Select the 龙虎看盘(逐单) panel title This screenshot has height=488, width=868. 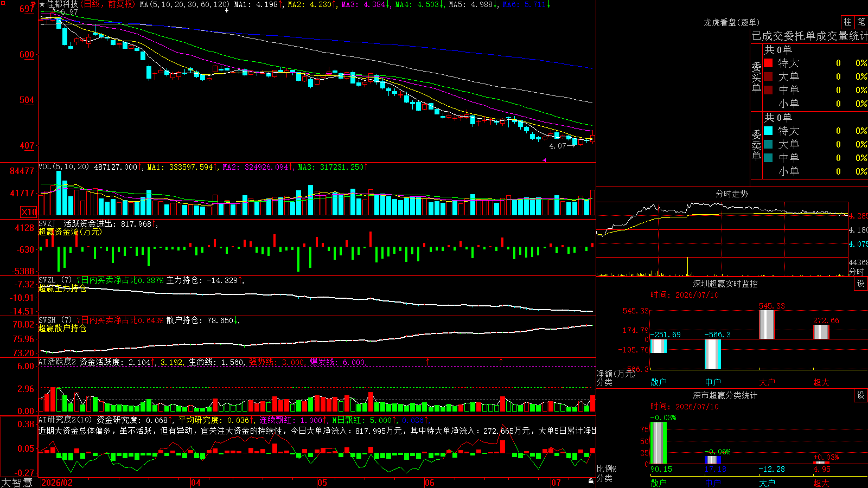(731, 22)
